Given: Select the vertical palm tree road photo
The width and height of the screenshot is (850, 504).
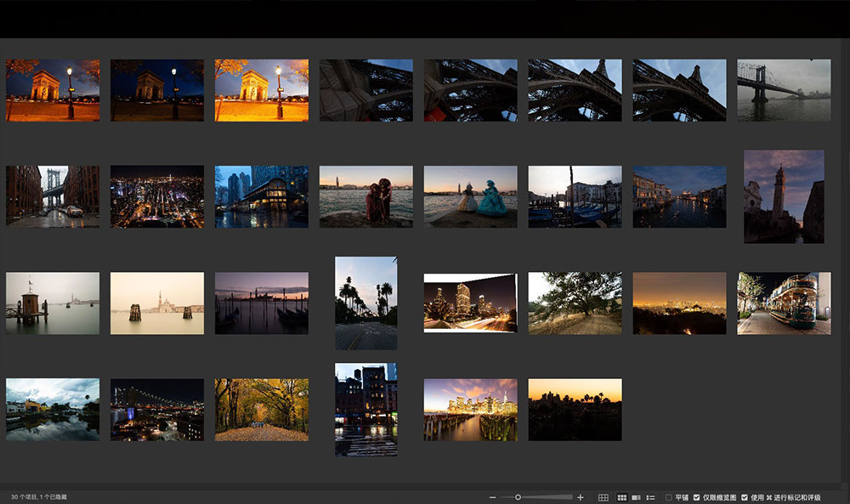Looking at the screenshot, I should click(x=365, y=303).
